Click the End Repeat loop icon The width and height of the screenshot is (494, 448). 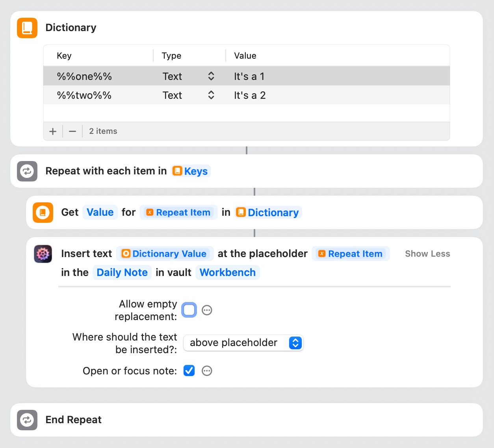[x=27, y=420]
